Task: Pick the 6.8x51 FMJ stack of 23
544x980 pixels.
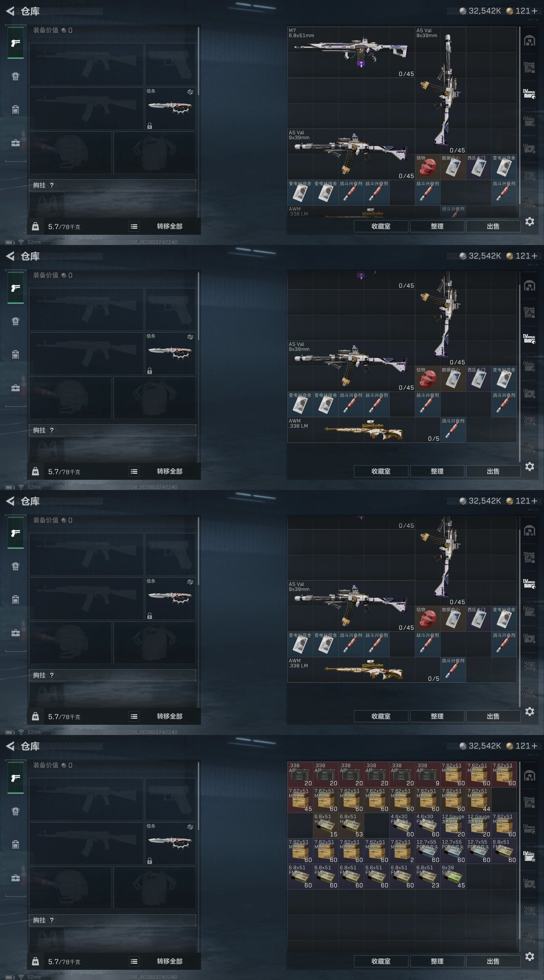Action: point(428,877)
